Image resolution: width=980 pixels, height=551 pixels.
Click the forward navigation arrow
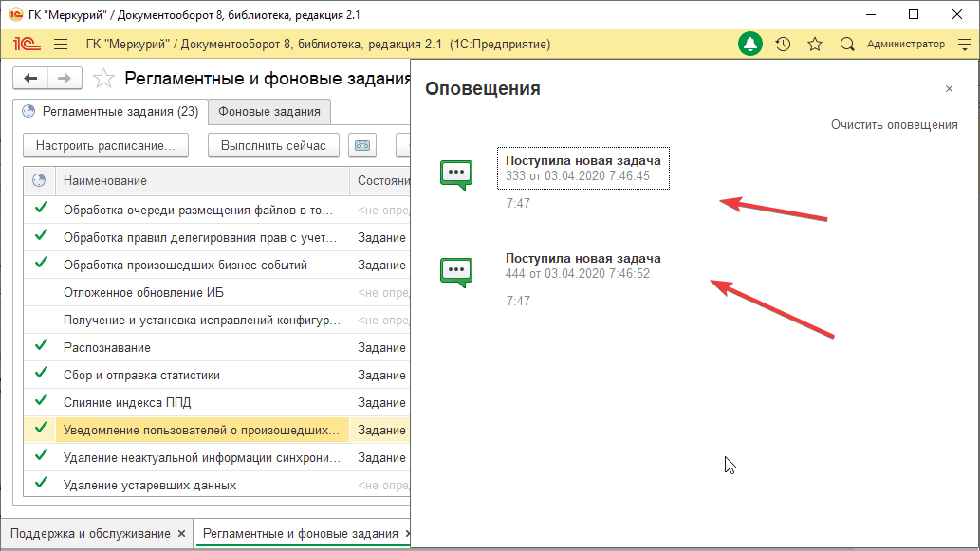65,78
